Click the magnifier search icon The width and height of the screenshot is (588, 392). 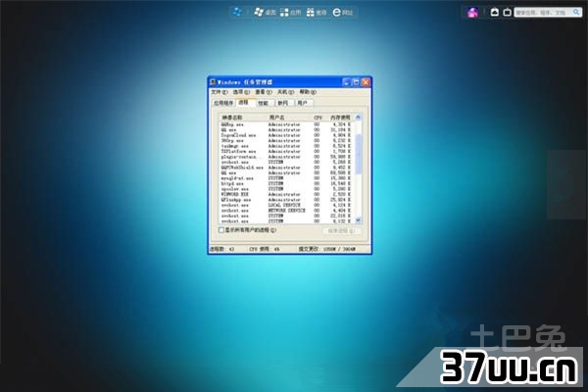[x=576, y=13]
